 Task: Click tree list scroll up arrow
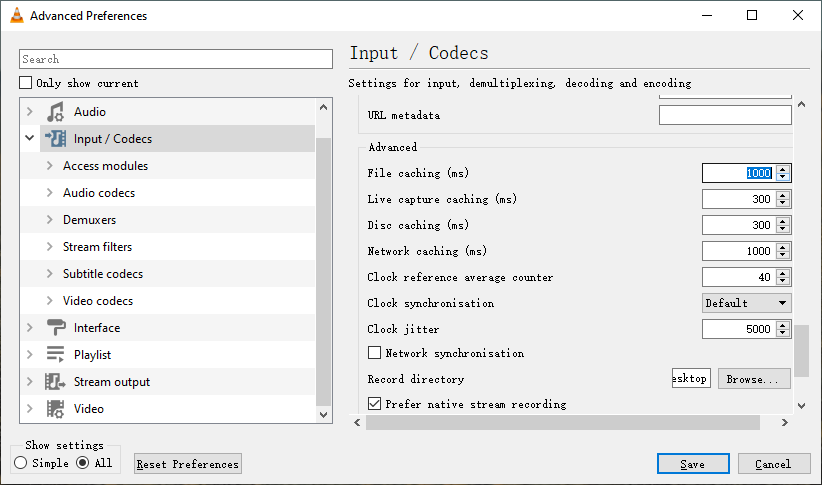pos(323,107)
